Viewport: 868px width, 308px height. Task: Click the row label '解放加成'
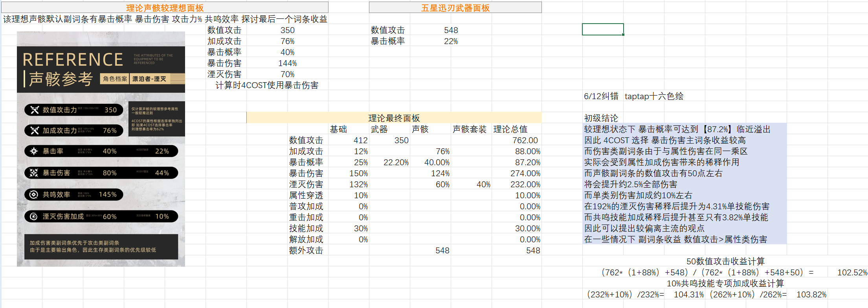click(306, 240)
